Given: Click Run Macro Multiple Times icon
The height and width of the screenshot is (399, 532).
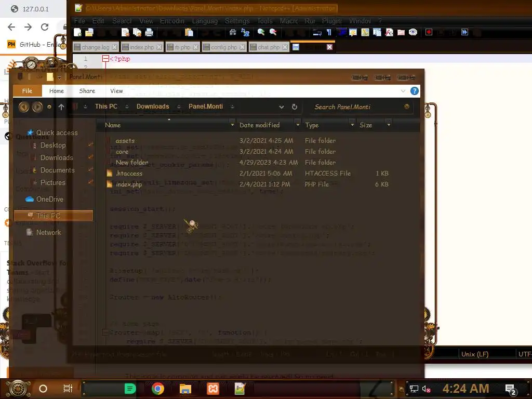Looking at the screenshot, I should pos(465,32).
